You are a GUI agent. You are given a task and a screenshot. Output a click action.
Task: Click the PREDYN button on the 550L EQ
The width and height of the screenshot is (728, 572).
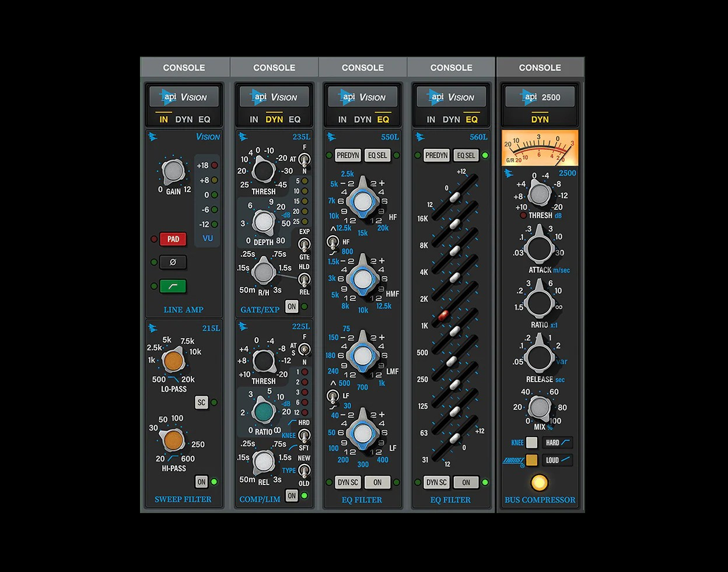click(x=348, y=155)
